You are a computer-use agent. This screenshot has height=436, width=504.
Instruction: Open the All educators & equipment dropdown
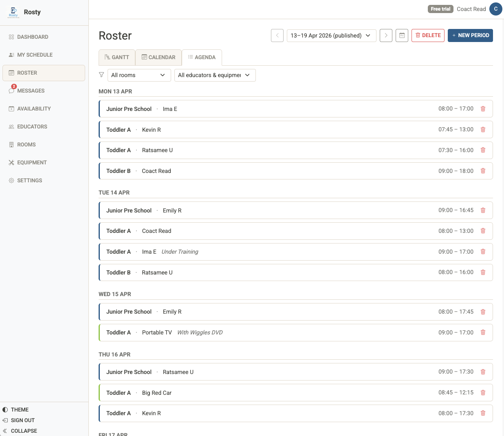coord(215,75)
